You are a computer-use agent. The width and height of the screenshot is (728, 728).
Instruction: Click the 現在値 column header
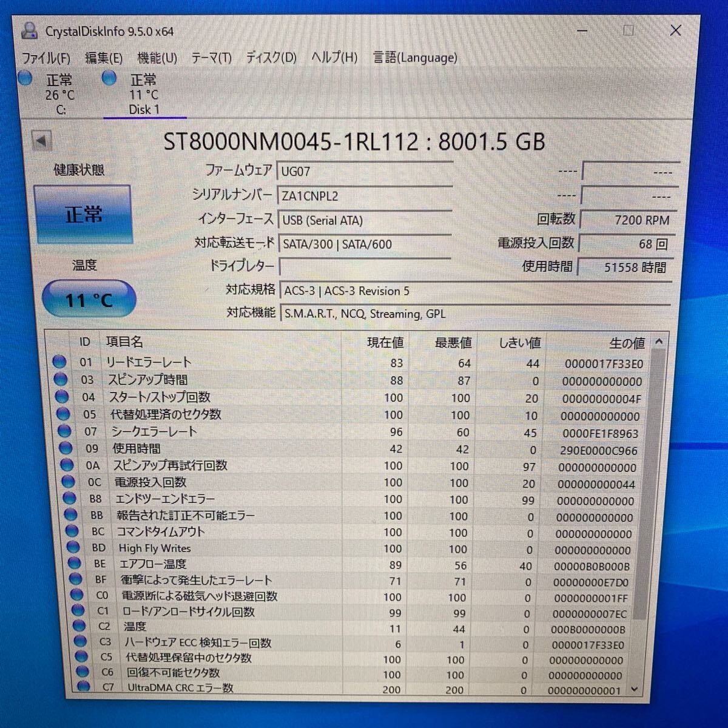coord(385,343)
